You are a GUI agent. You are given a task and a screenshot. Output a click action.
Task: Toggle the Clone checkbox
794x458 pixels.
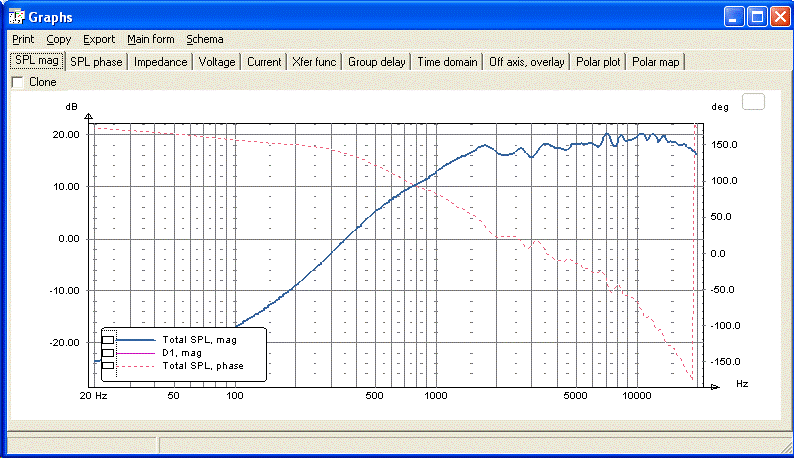coord(18,82)
